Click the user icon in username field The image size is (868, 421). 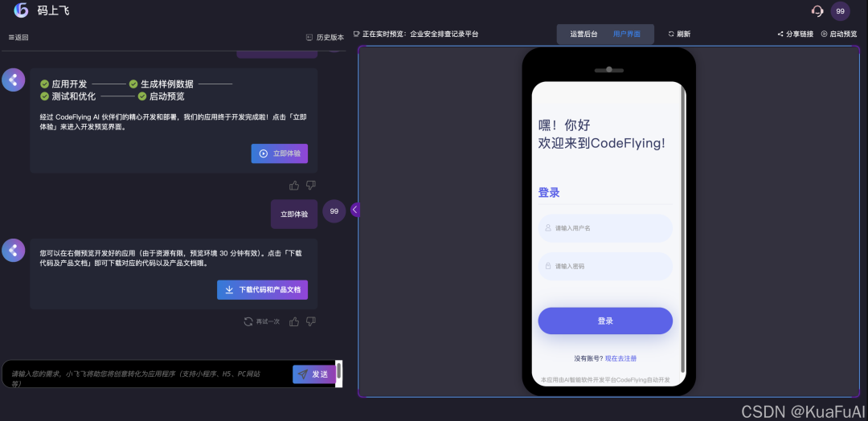(548, 228)
